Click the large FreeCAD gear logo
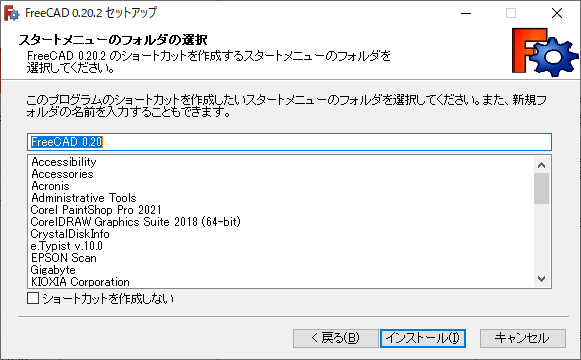This screenshot has width=581, height=360. (545, 52)
